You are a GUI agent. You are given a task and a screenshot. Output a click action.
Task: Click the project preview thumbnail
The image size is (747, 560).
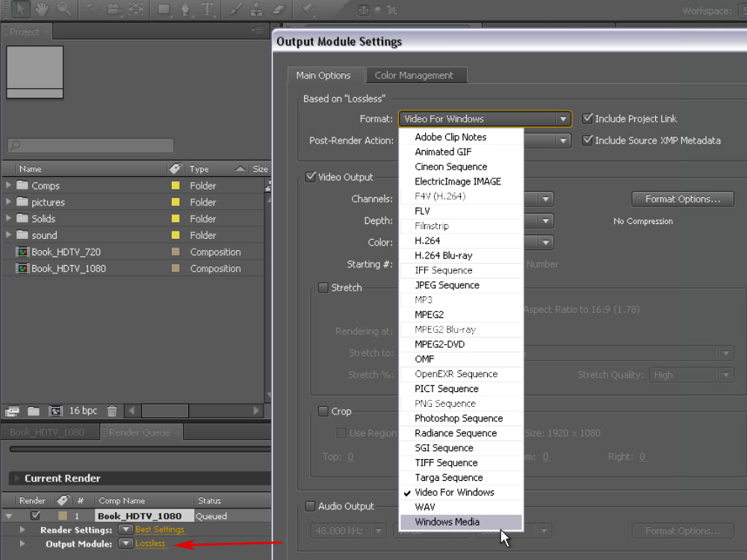coord(35,72)
